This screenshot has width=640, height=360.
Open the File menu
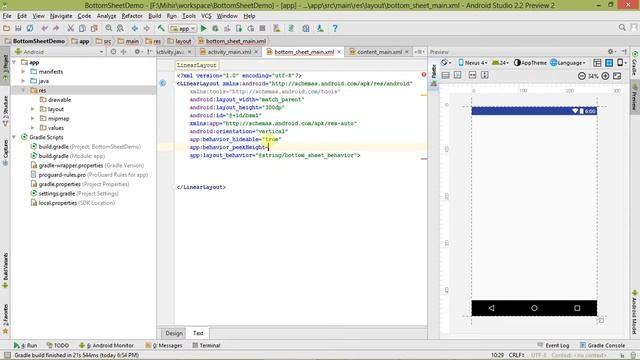click(7, 16)
